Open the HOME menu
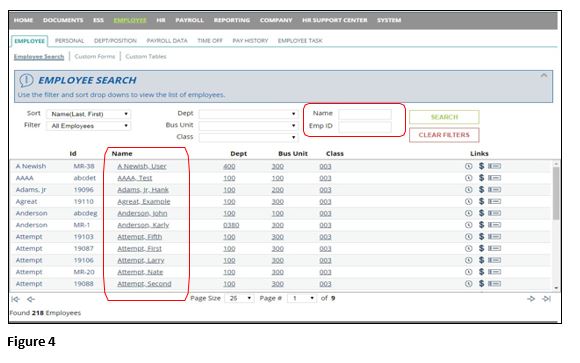 pyautogui.click(x=23, y=20)
